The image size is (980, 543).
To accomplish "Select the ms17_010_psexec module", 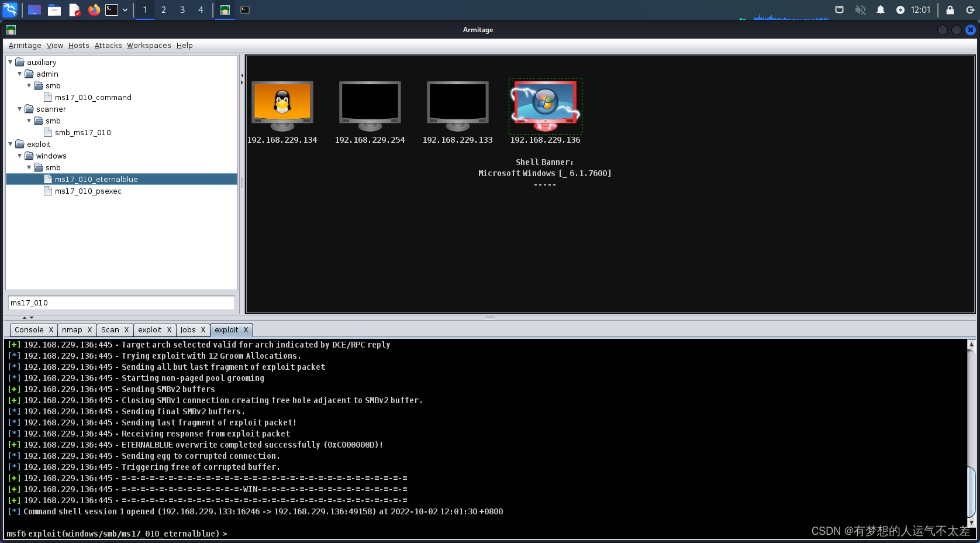I will (x=88, y=191).
